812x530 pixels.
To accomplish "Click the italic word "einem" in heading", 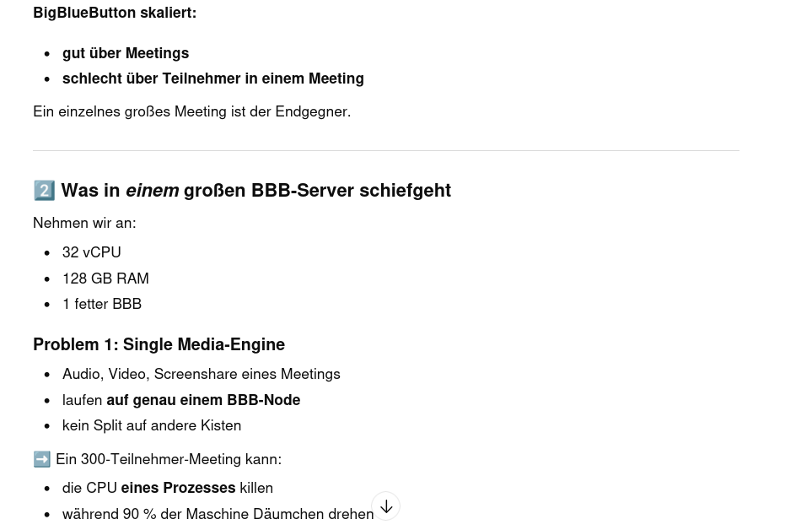I will [x=152, y=191].
